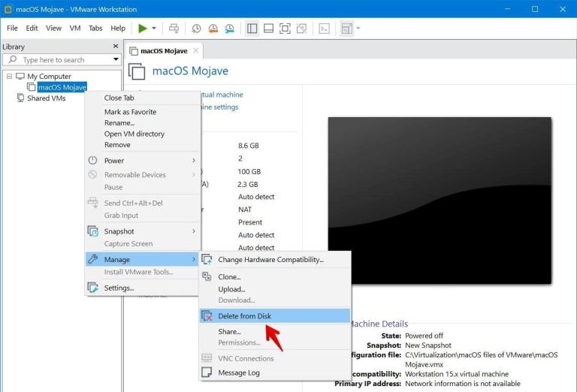577x392 pixels.
Task: Switch to the macOS Mojave tab
Action: coord(164,51)
